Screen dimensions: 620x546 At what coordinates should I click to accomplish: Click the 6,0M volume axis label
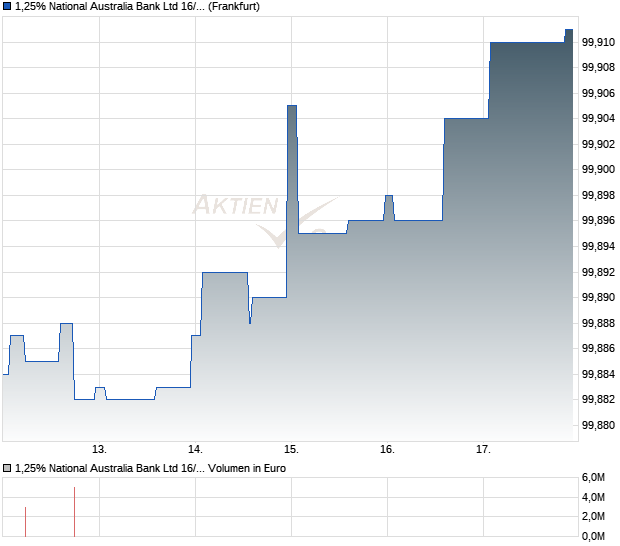(593, 478)
